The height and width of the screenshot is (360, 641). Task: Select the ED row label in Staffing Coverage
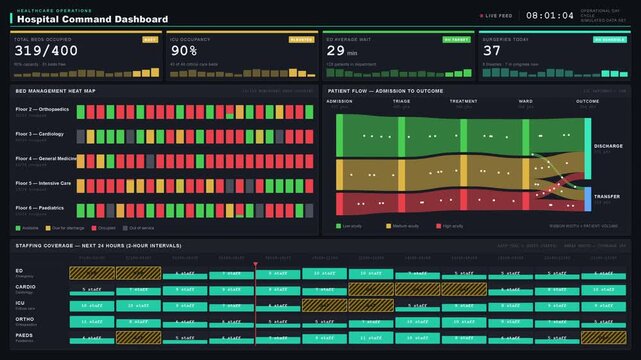tap(19, 271)
